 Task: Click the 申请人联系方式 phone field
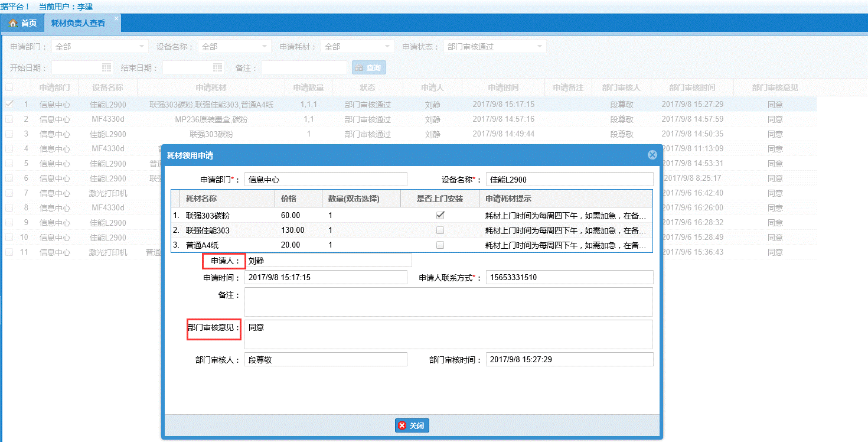click(569, 277)
